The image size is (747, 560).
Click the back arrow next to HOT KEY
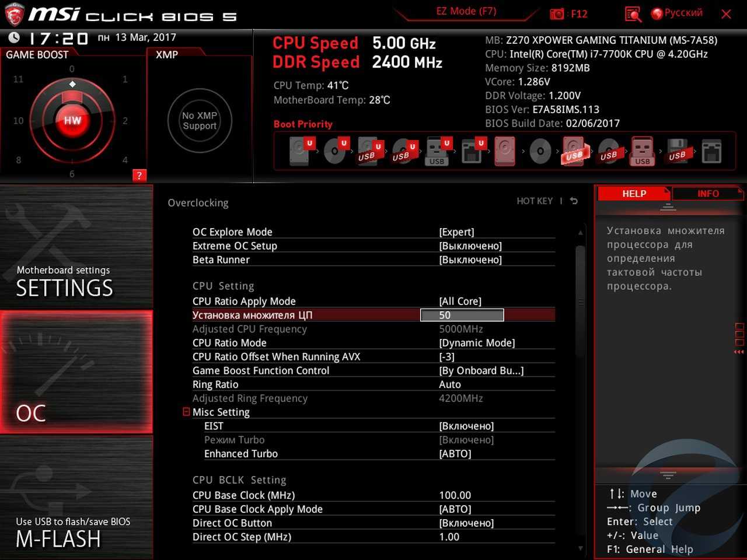click(574, 201)
